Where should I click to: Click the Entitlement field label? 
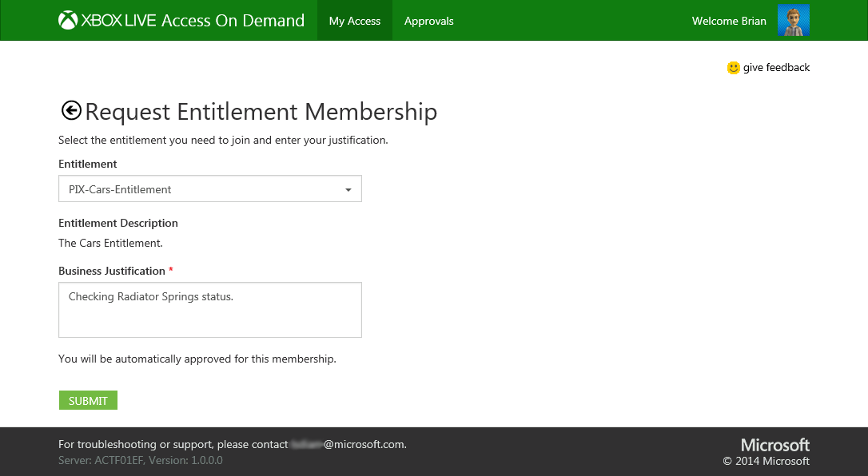[87, 164]
